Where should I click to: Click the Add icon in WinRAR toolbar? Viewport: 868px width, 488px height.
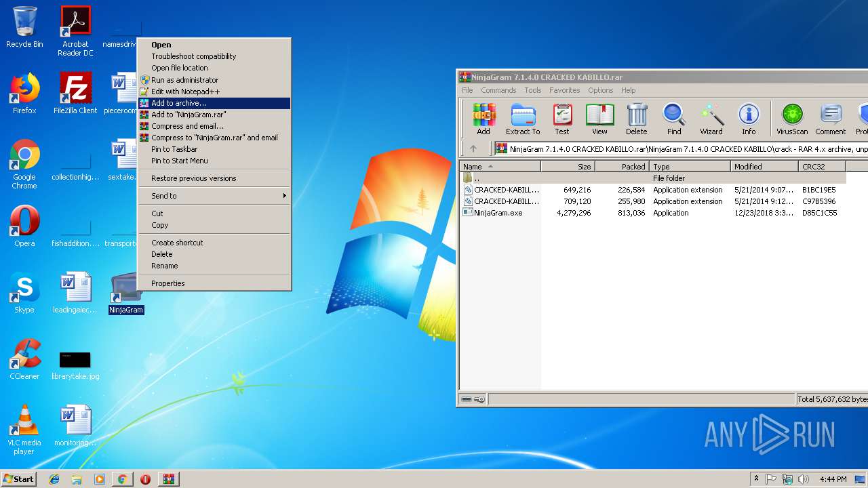coord(484,119)
